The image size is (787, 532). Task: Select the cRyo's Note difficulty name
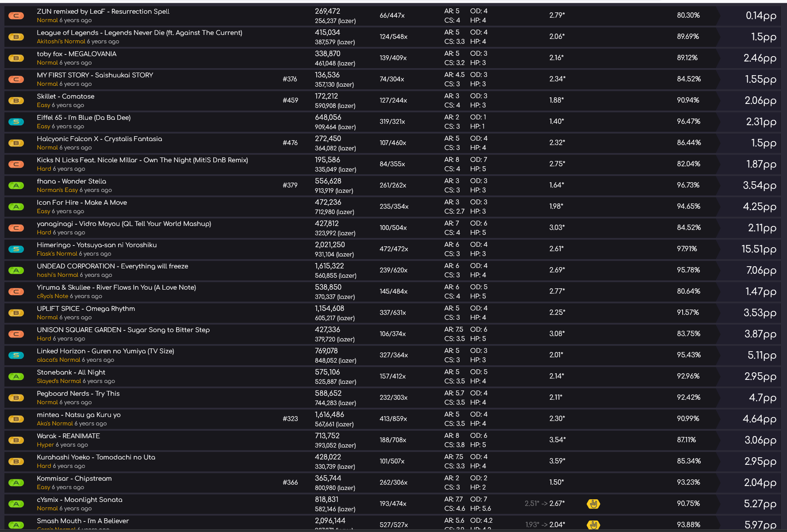pos(53,296)
